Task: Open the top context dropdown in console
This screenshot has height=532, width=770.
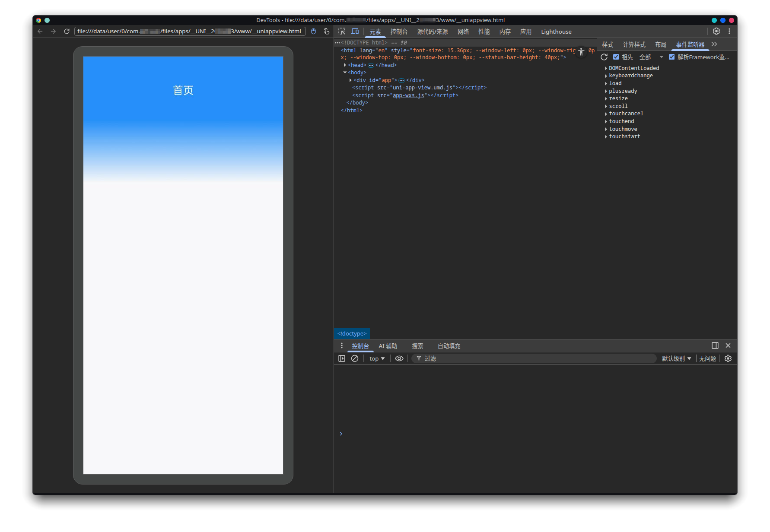Action: [x=377, y=358]
